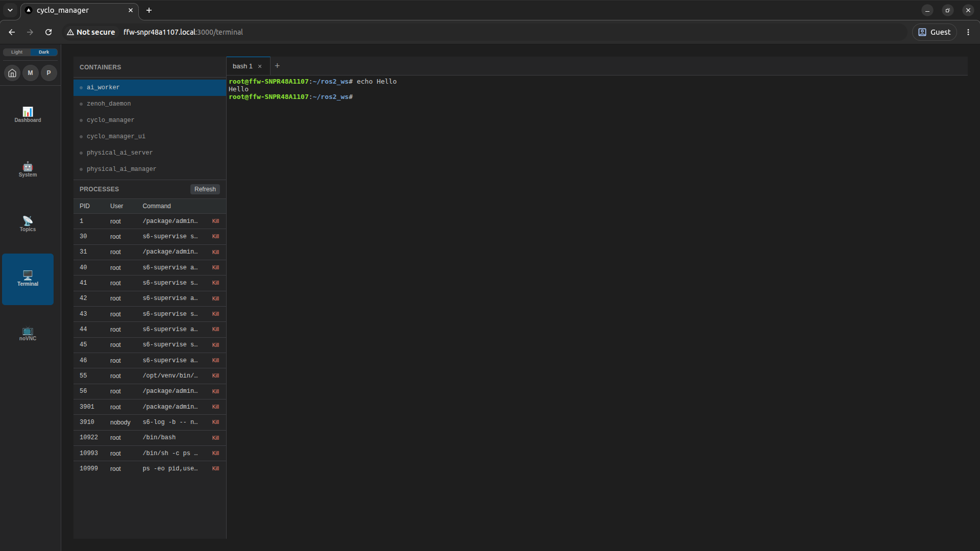Image resolution: width=980 pixels, height=551 pixels.
Task: Click the round M button
Action: (x=31, y=73)
